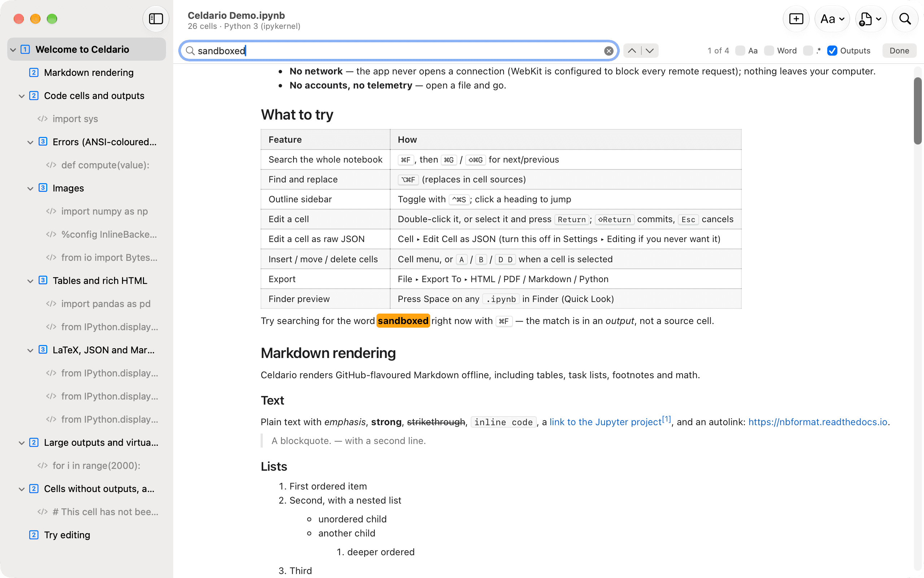Click Find and replace table cell

coord(325,179)
